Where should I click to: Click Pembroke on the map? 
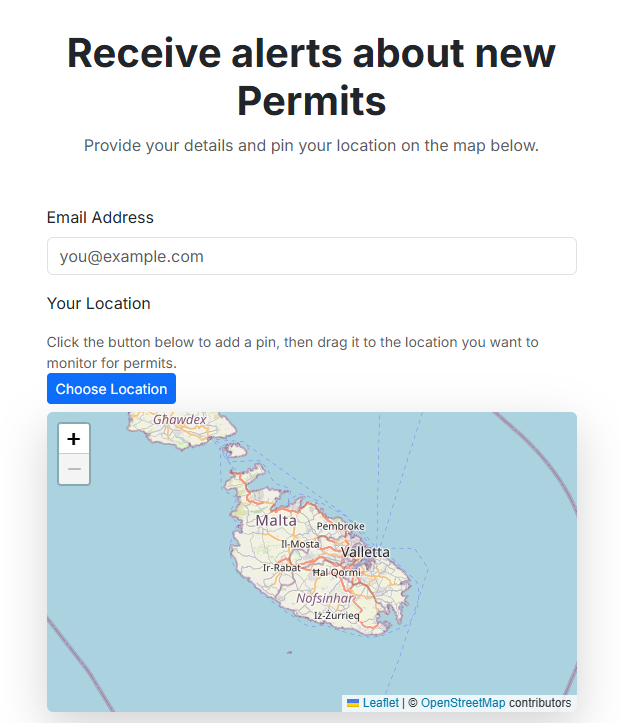coord(340,526)
